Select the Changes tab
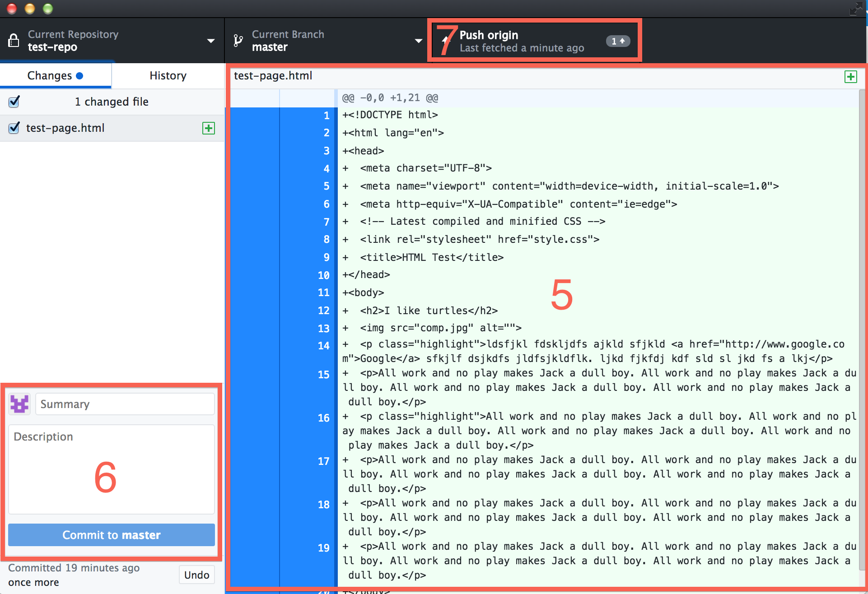 [x=56, y=75]
